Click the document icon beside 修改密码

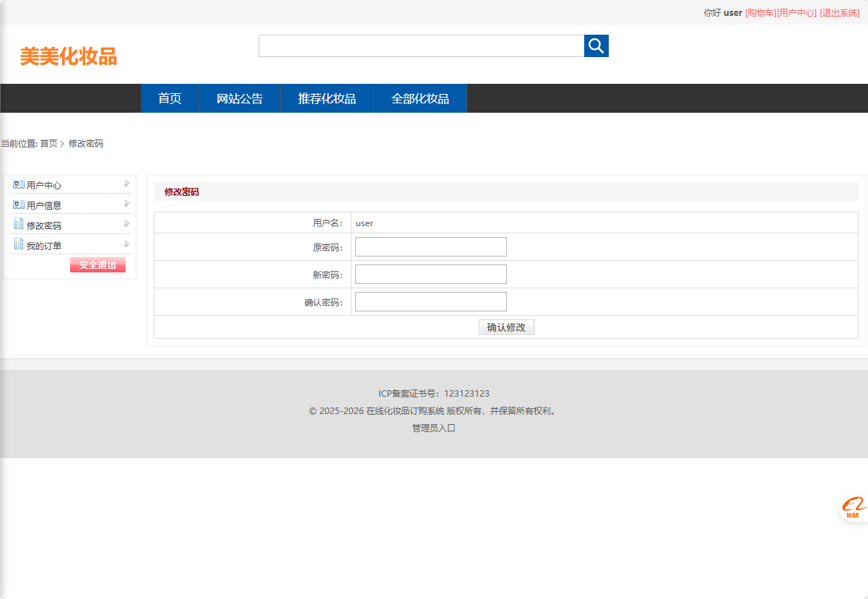point(17,225)
